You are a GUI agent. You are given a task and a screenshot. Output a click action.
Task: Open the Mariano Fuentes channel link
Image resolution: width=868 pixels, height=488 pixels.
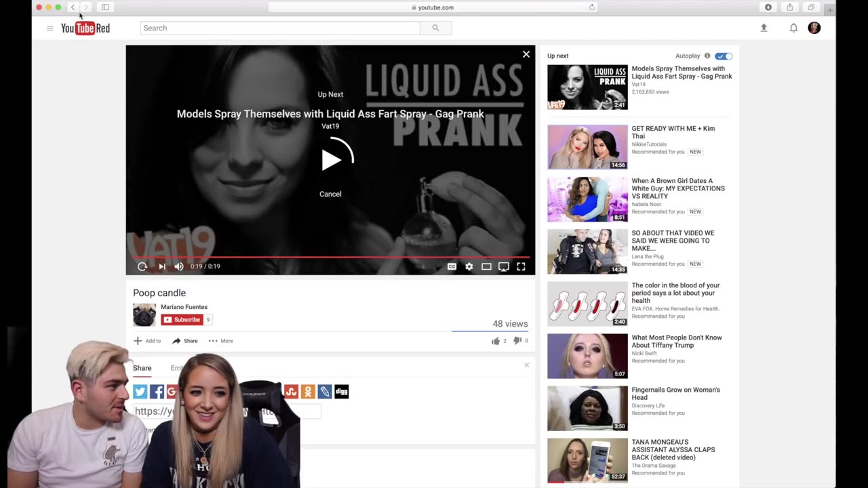tap(184, 307)
